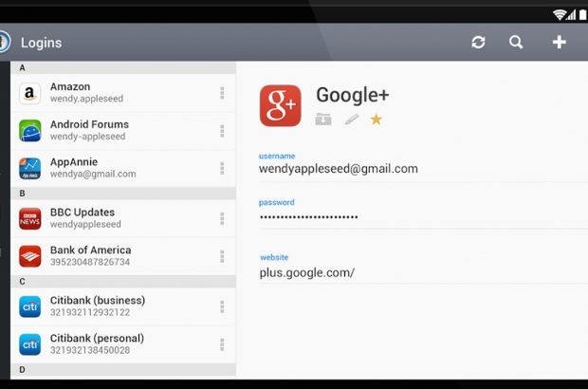Select the Amazon login entry

click(123, 93)
